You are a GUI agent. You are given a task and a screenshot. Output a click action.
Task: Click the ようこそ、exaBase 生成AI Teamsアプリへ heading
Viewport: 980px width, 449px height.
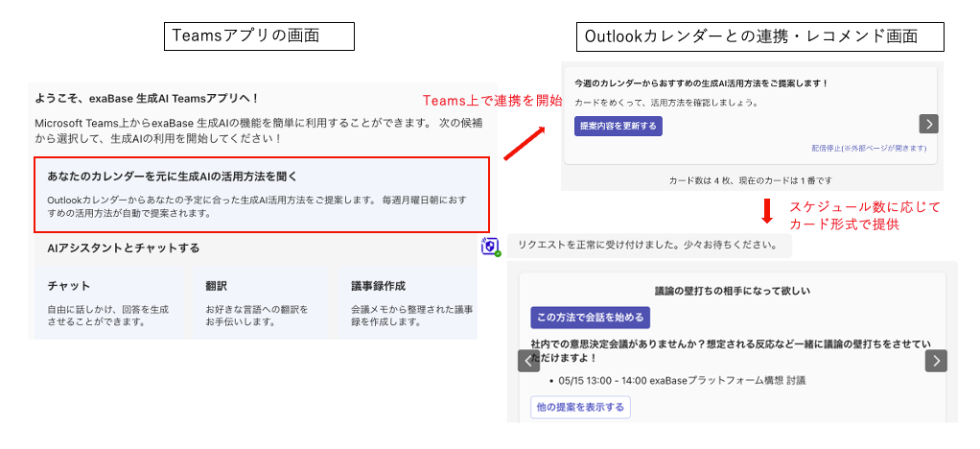(147, 98)
